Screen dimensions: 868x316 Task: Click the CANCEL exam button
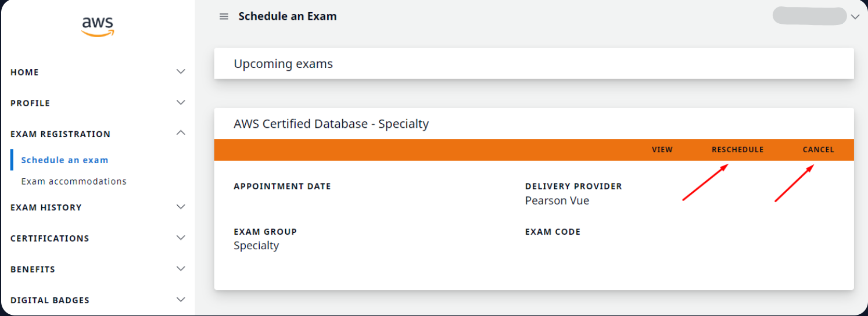click(x=818, y=149)
